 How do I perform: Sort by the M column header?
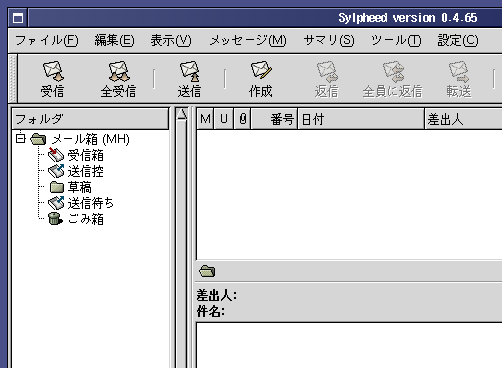(x=205, y=119)
